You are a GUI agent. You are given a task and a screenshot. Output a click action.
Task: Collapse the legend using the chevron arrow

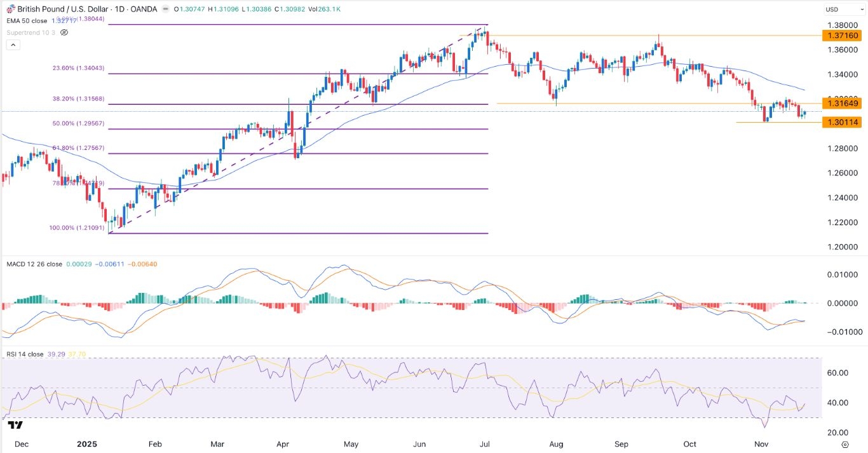[12, 44]
